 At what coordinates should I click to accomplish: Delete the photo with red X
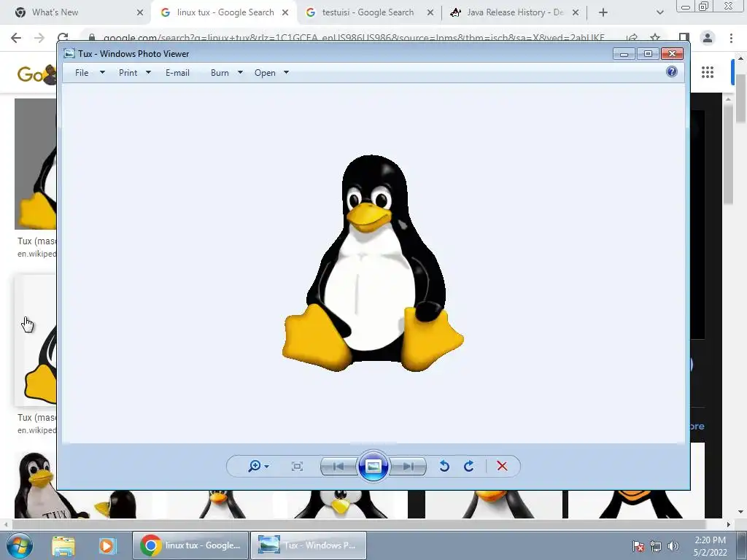[x=502, y=466]
